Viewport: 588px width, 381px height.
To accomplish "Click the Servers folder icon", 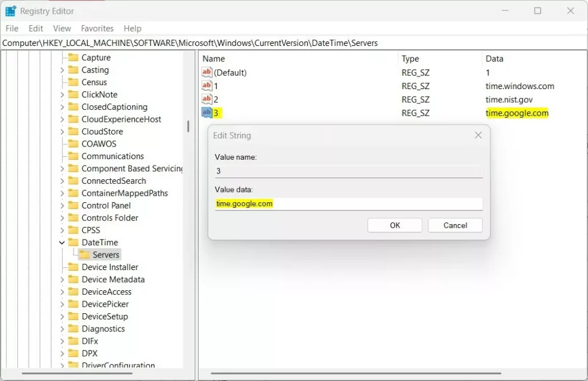I will point(84,255).
